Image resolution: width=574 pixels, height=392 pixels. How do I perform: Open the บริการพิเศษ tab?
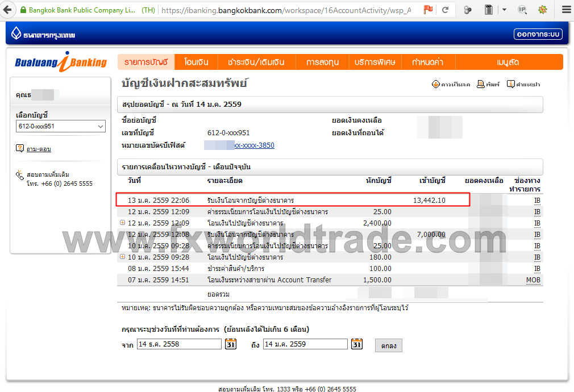[375, 62]
